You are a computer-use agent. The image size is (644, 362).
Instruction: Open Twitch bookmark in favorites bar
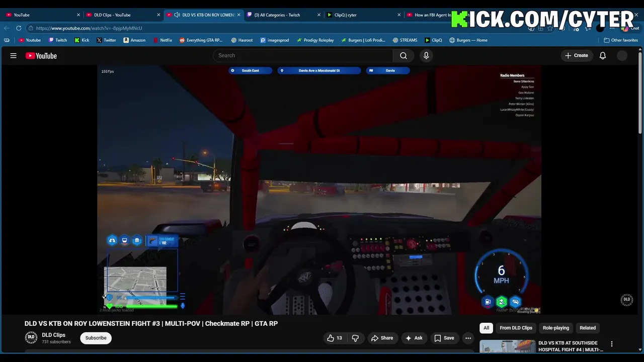[58, 40]
